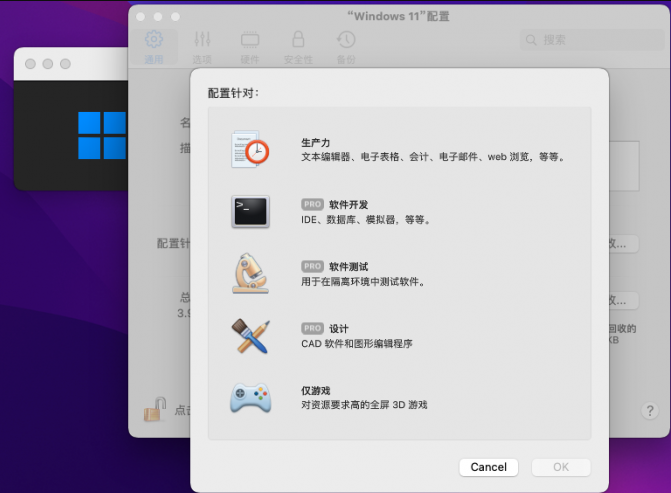Cancel the profile selection dialog
Screen dimensions: 671x493
pos(489,467)
